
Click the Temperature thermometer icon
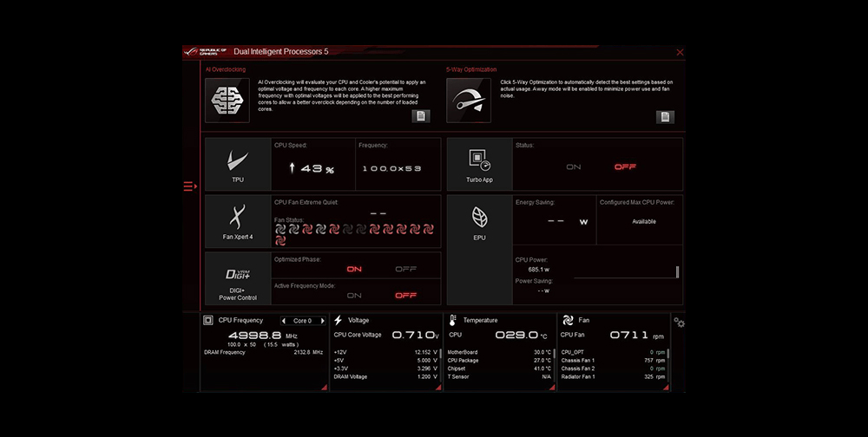[x=452, y=320]
